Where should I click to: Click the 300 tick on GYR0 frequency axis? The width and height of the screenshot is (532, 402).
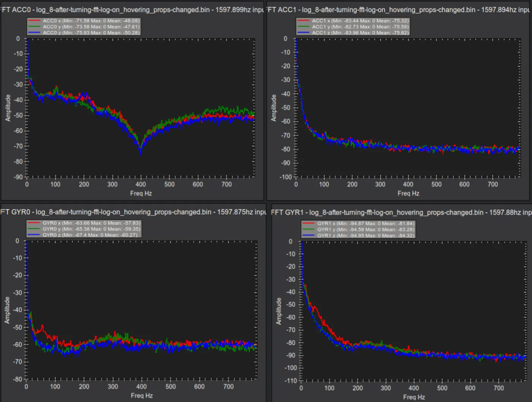[113, 386]
